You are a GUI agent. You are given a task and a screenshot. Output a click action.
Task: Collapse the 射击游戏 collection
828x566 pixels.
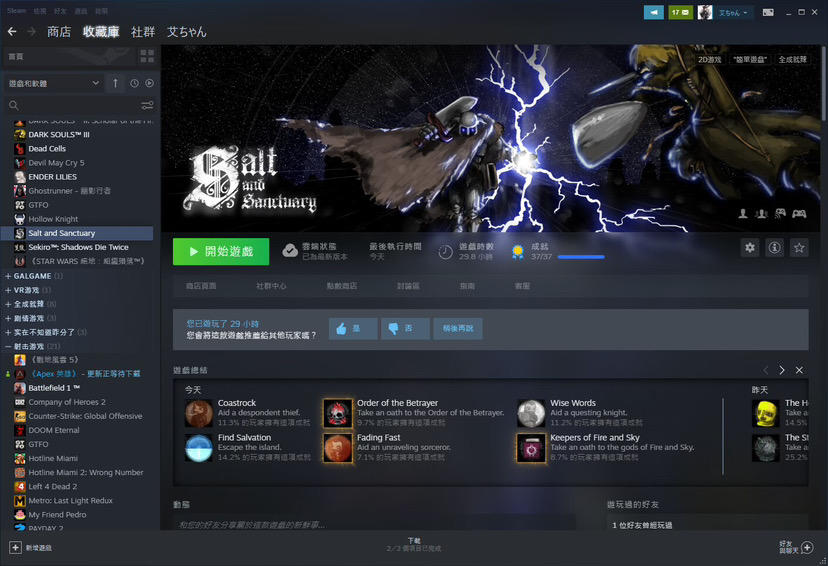pyautogui.click(x=8, y=346)
